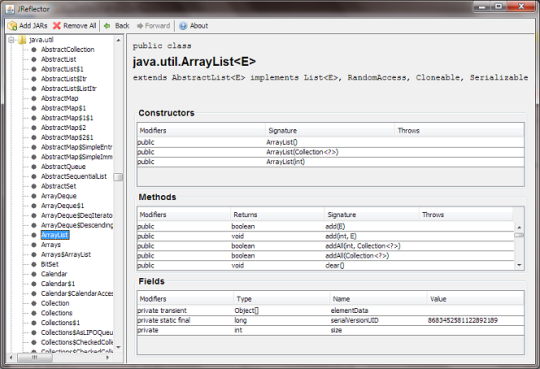The height and width of the screenshot is (369, 540).
Task: Select Collections in the class tree
Action: (56, 313)
